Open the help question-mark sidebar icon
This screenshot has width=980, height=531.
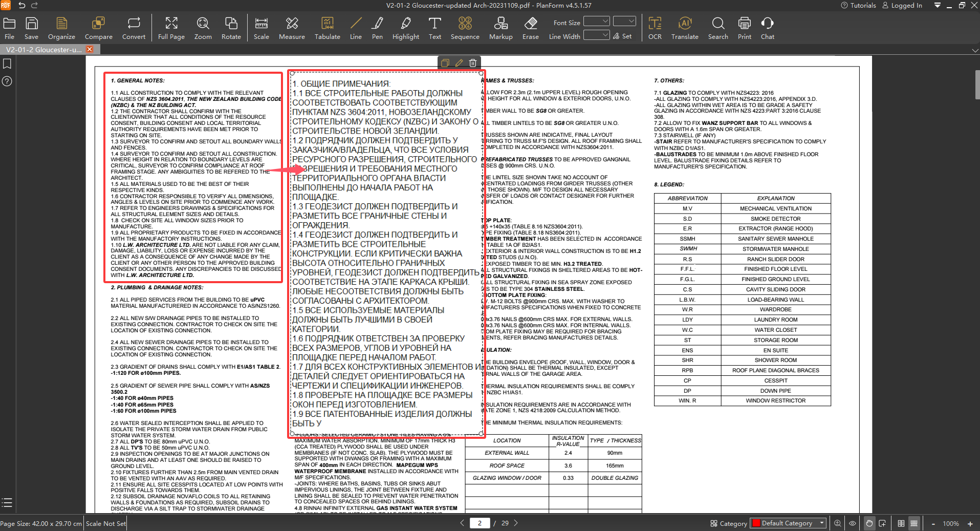pos(7,81)
